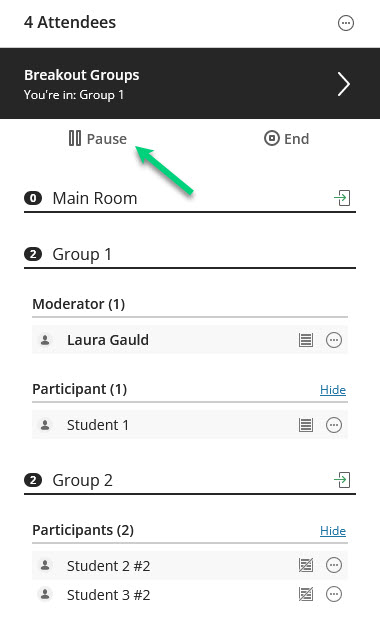Join the Main Room via its enter icon

342,198
